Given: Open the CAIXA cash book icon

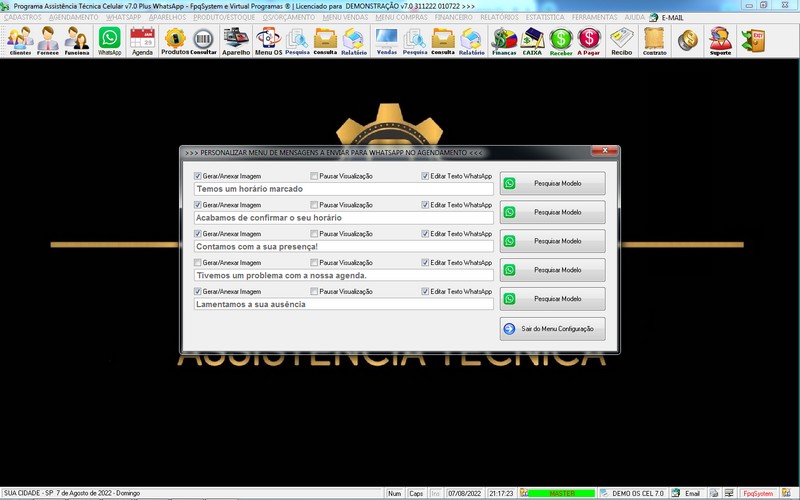Looking at the screenshot, I should pos(532,41).
